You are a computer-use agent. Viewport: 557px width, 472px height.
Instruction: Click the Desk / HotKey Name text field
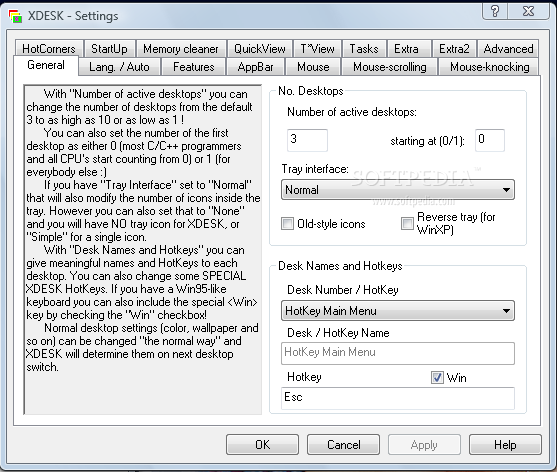pyautogui.click(x=398, y=353)
